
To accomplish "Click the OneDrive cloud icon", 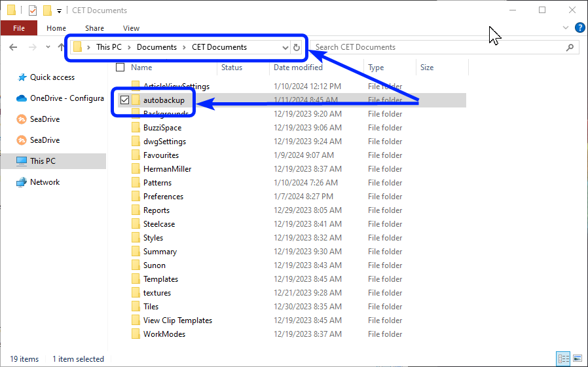I will tap(22, 98).
